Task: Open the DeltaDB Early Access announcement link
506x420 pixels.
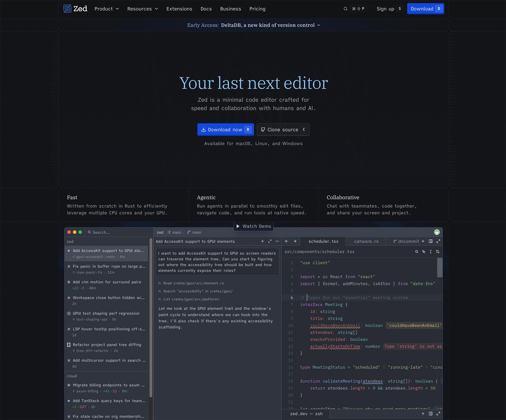Action: pyautogui.click(x=254, y=25)
